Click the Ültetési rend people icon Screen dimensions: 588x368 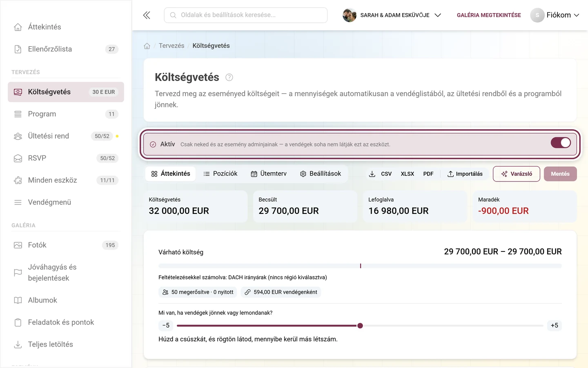pyautogui.click(x=18, y=136)
